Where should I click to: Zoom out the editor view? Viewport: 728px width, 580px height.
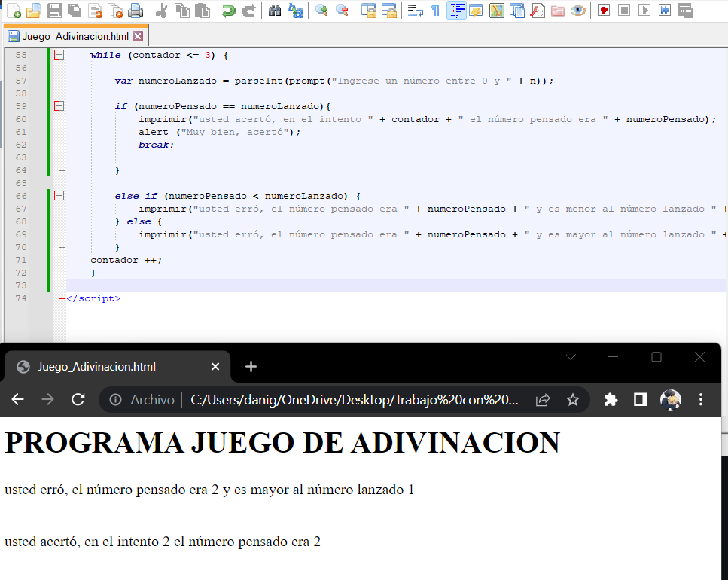[342, 11]
